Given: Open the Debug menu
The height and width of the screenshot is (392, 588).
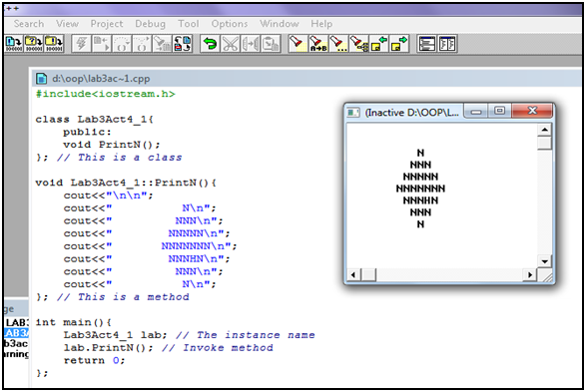Looking at the screenshot, I should coord(150,24).
